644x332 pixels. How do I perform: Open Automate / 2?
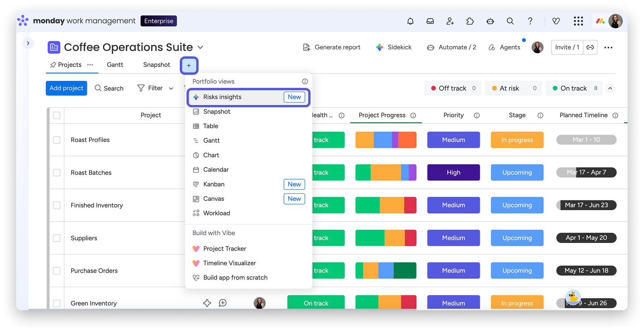[451, 47]
